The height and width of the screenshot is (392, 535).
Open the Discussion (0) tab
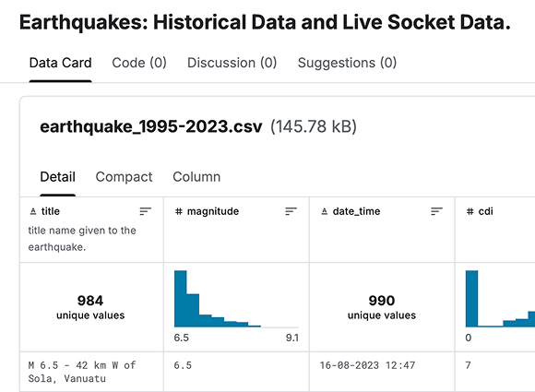[x=232, y=63]
